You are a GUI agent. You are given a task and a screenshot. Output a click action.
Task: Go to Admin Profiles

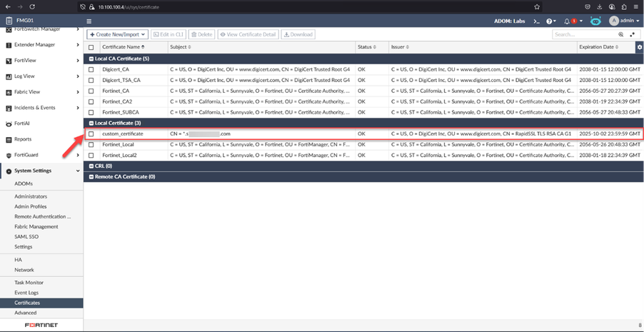point(31,206)
